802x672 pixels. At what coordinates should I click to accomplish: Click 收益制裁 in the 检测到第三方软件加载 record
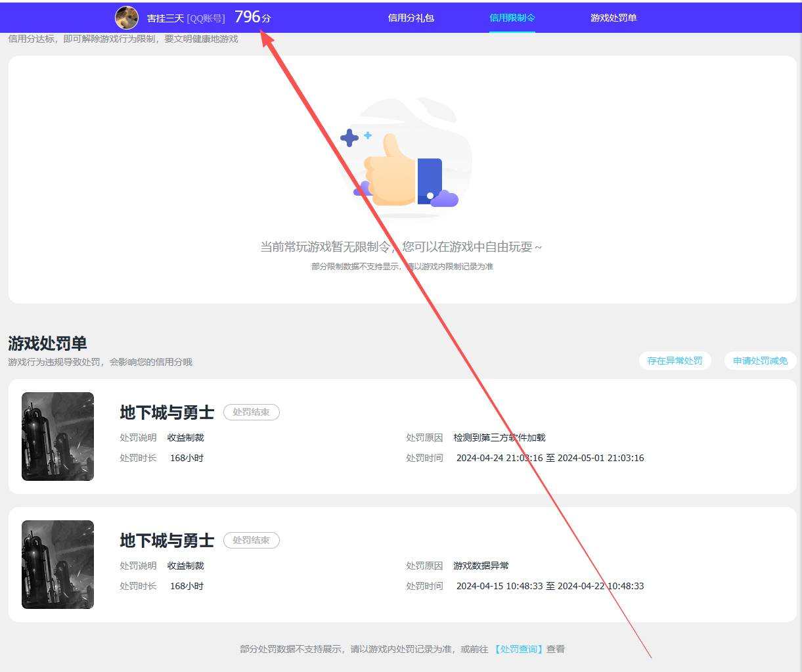[186, 437]
